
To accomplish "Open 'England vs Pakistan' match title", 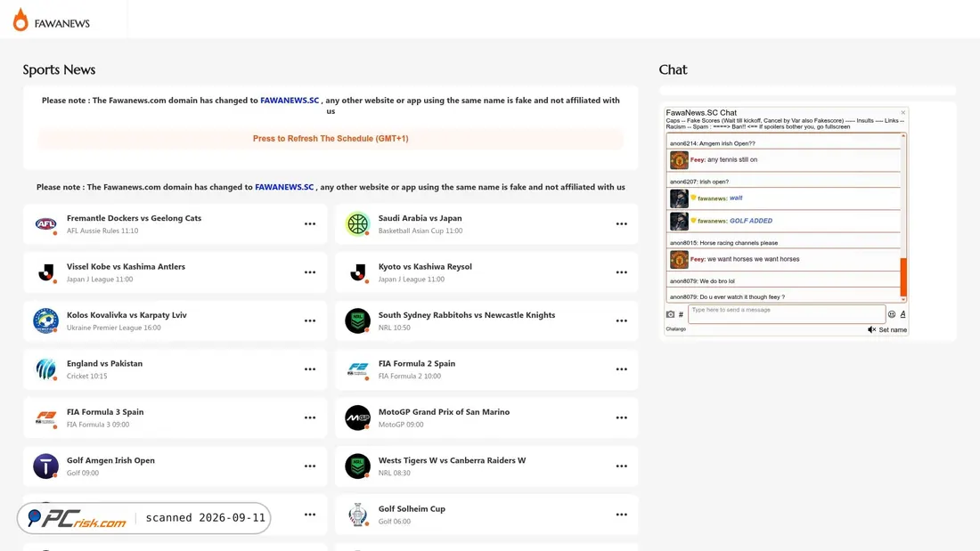I will click(104, 363).
